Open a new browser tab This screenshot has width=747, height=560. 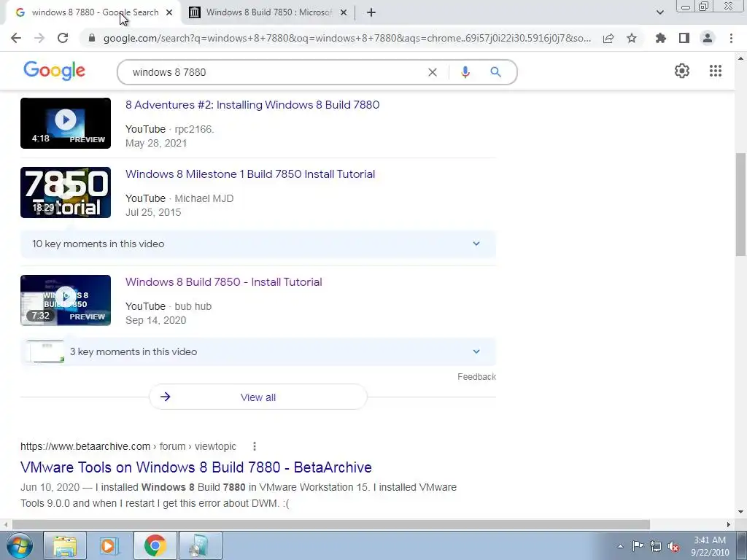(371, 12)
